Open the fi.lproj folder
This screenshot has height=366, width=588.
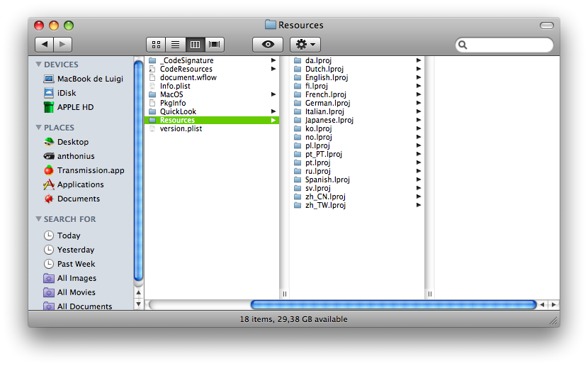point(357,86)
